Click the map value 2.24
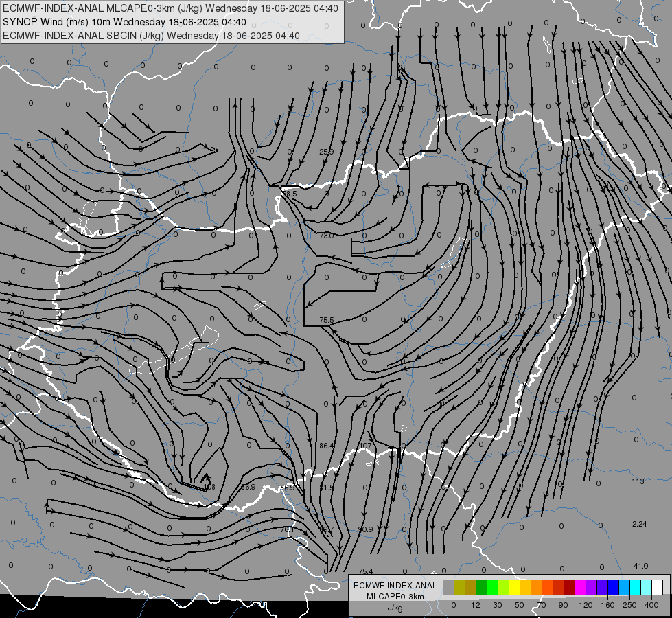672x618 pixels. (x=639, y=524)
